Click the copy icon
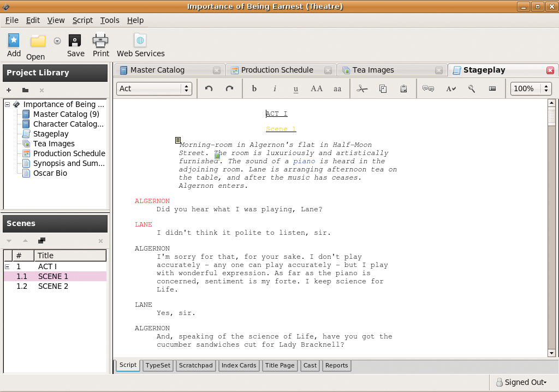The width and height of the screenshot is (559, 392). pyautogui.click(x=383, y=88)
